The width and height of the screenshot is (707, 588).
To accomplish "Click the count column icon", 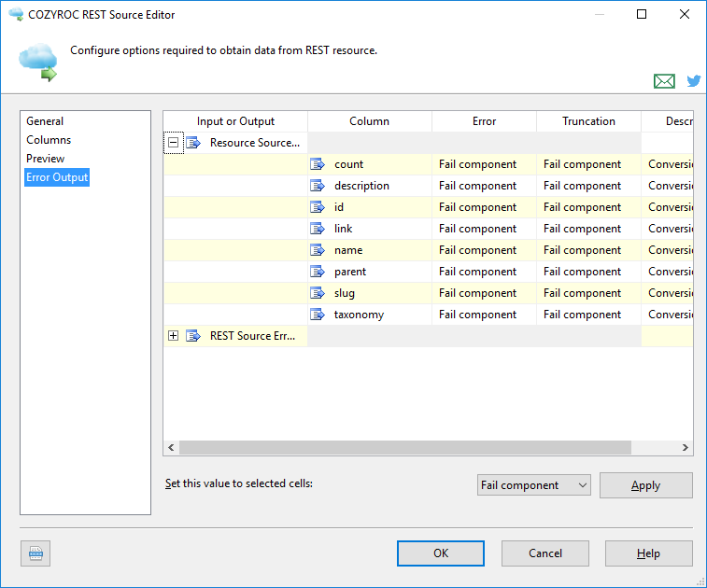I will click(x=318, y=164).
